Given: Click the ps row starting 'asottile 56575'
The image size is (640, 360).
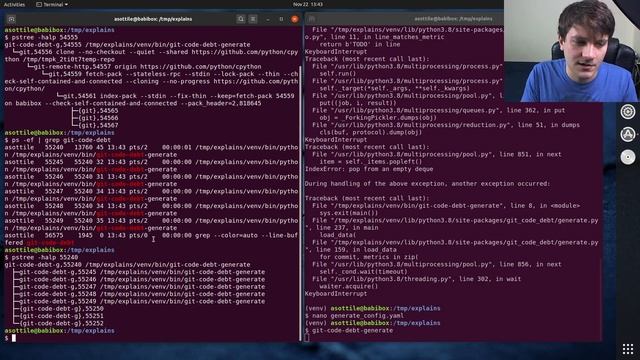Looking at the screenshot, I should (151, 236).
